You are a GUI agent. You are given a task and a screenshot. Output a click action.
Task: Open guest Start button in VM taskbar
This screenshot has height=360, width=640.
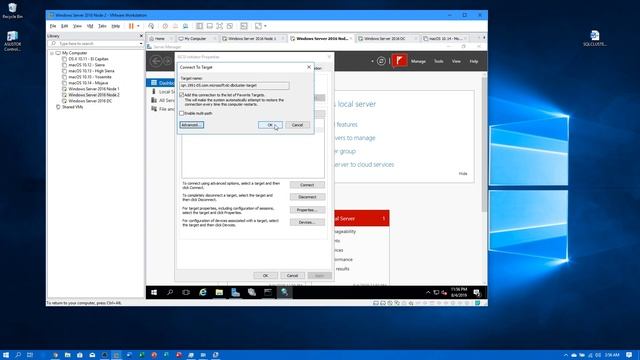154,292
